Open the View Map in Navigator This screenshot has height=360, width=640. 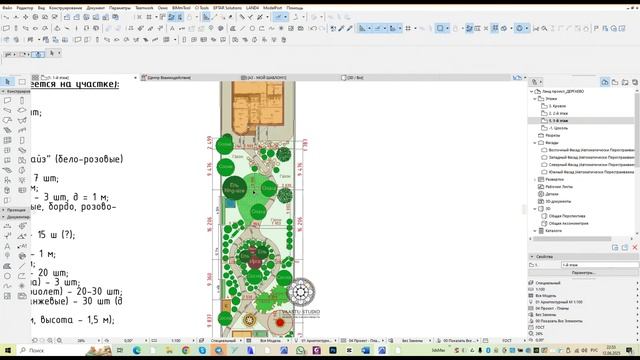(x=615, y=82)
